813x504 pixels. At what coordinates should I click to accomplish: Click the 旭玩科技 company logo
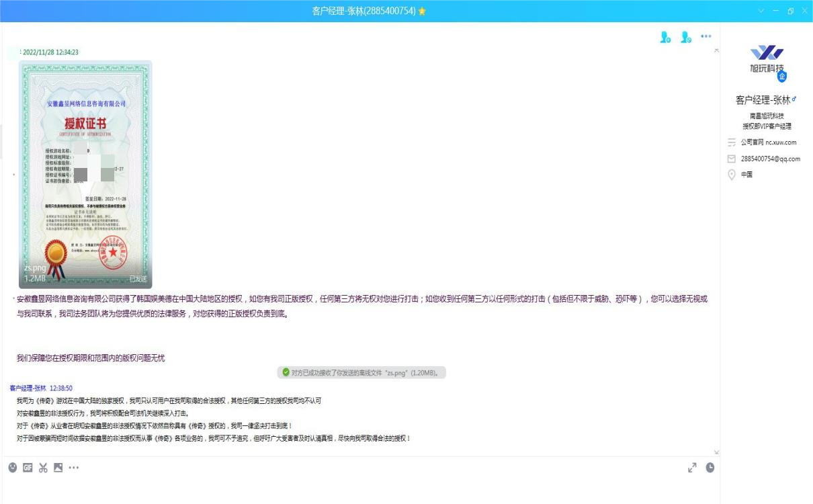(767, 59)
